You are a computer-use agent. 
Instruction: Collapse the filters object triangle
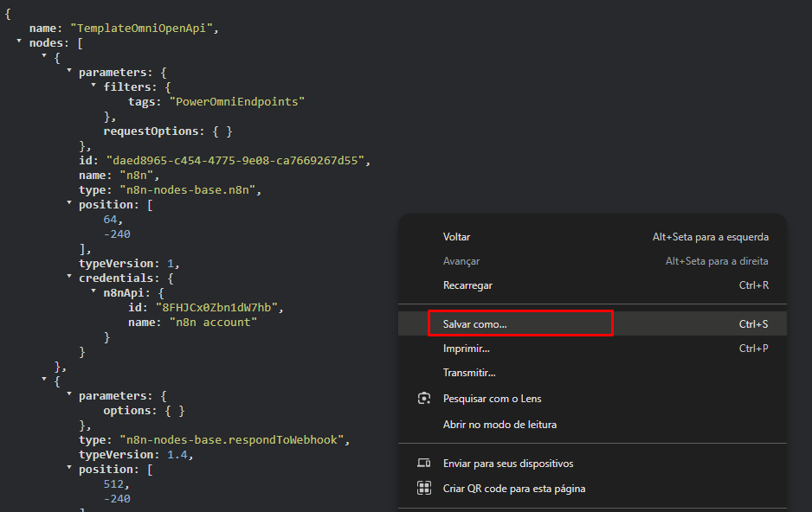pos(93,86)
